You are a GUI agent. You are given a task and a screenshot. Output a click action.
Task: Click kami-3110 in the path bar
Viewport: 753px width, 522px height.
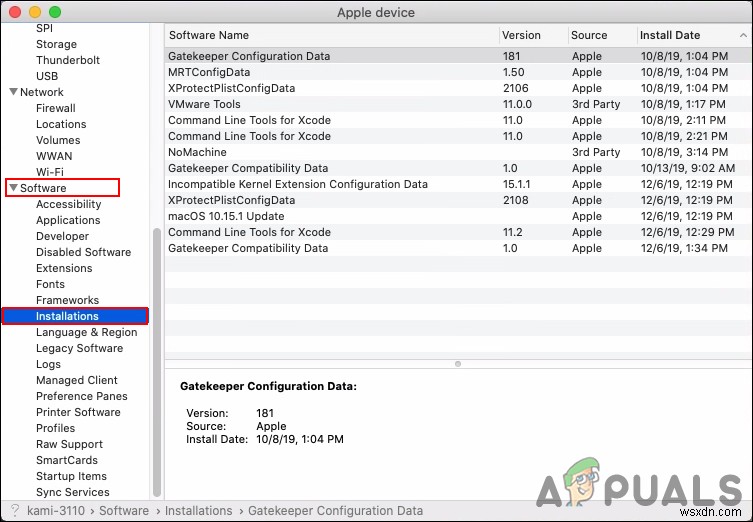(56, 510)
